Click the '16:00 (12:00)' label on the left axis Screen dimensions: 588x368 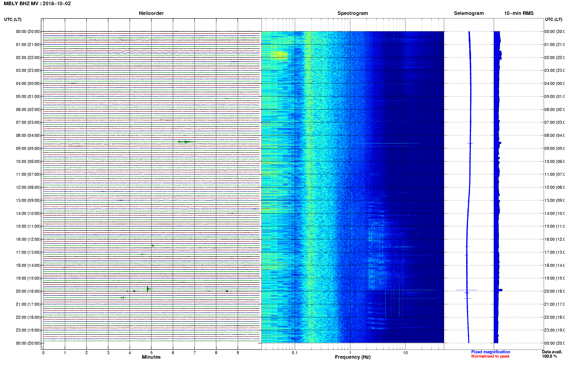pos(28,239)
